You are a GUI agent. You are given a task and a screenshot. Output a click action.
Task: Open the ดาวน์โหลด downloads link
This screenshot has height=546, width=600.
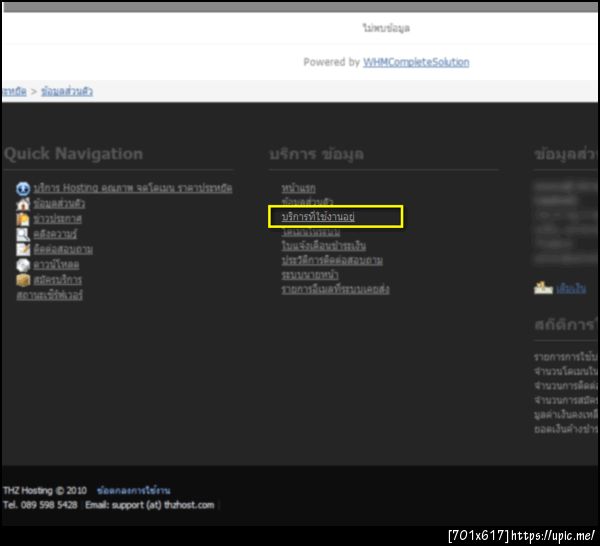(x=56, y=265)
